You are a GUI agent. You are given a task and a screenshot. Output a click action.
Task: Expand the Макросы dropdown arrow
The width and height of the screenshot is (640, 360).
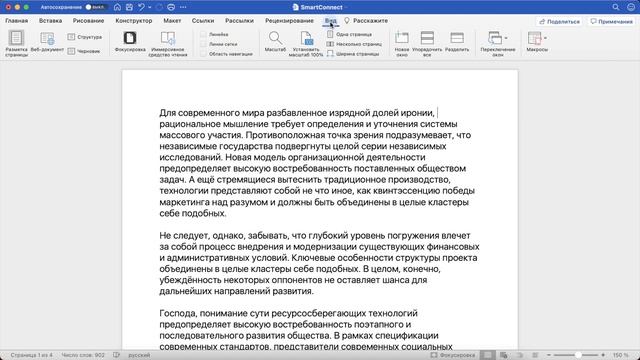click(545, 38)
